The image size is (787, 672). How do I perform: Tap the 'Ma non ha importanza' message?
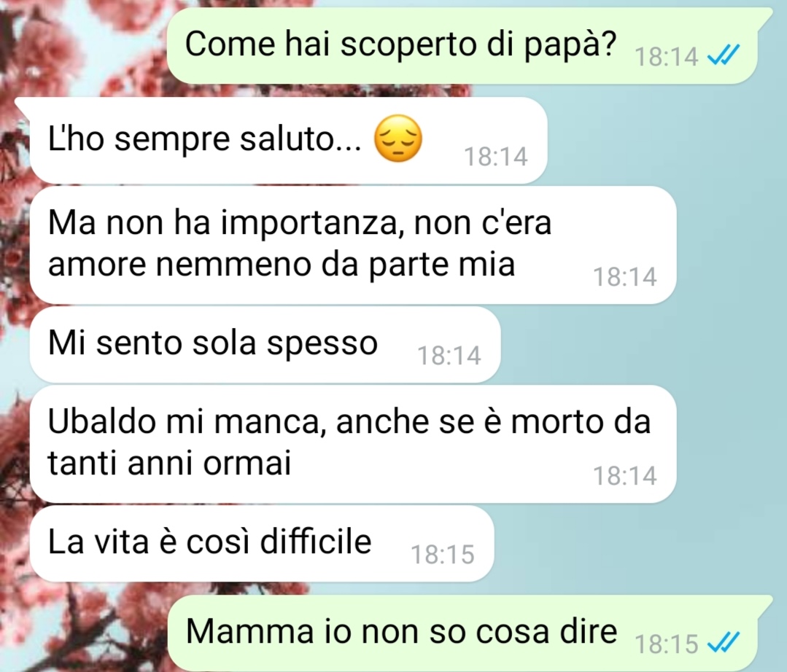tap(353, 245)
